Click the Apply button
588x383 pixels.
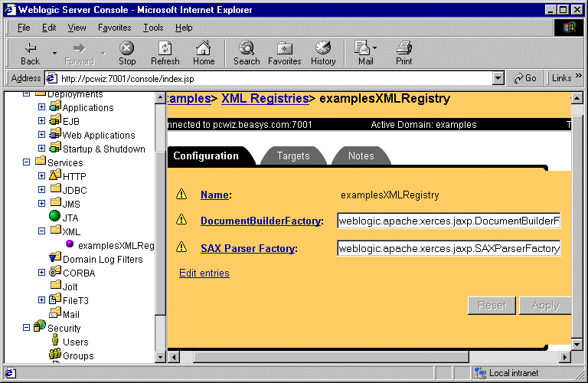(545, 306)
